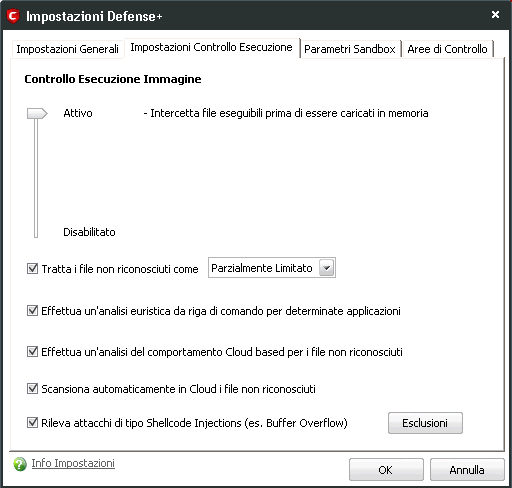
Task: Uncheck Shellcode Injections detection option
Action: (32, 422)
